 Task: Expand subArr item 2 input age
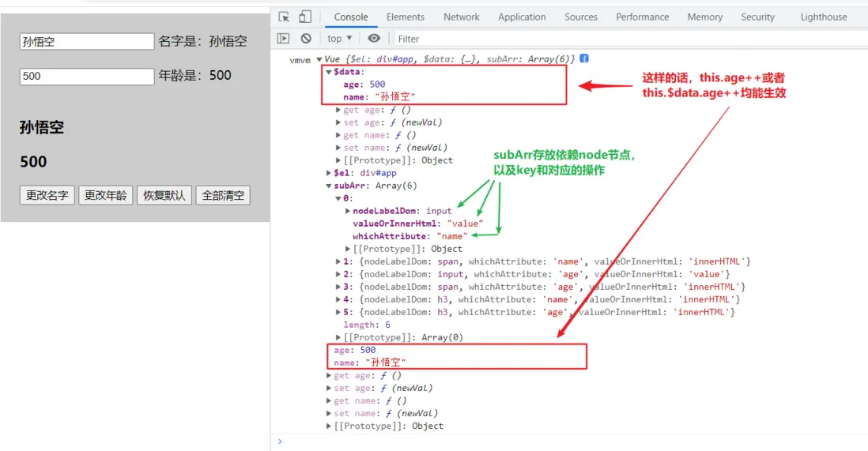tap(338, 275)
